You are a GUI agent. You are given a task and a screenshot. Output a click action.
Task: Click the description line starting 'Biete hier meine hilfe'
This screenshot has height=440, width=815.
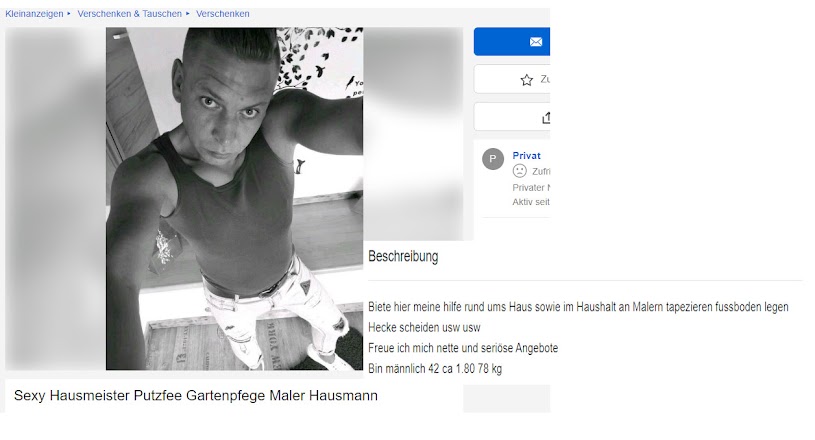coord(578,307)
